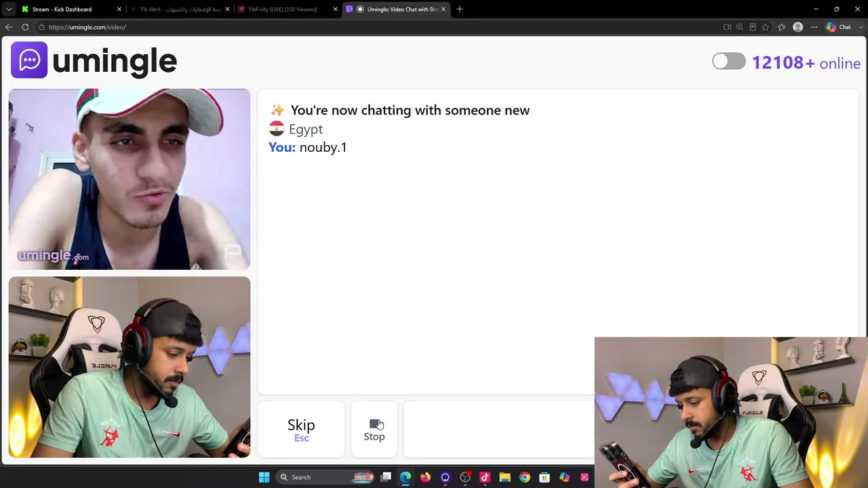This screenshot has width=868, height=488.
Task: Open the browser settings three-dots menu
Action: coord(814,27)
